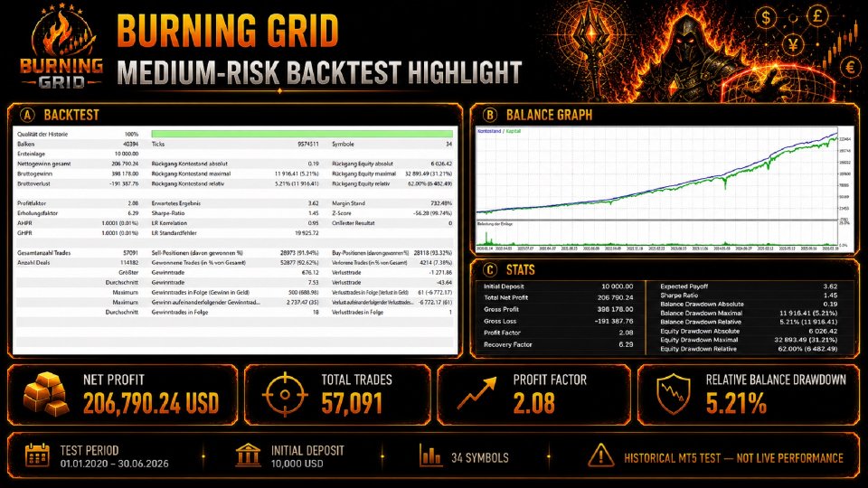
Task: Click the 34 SYMBOLS text
Action: [x=480, y=458]
